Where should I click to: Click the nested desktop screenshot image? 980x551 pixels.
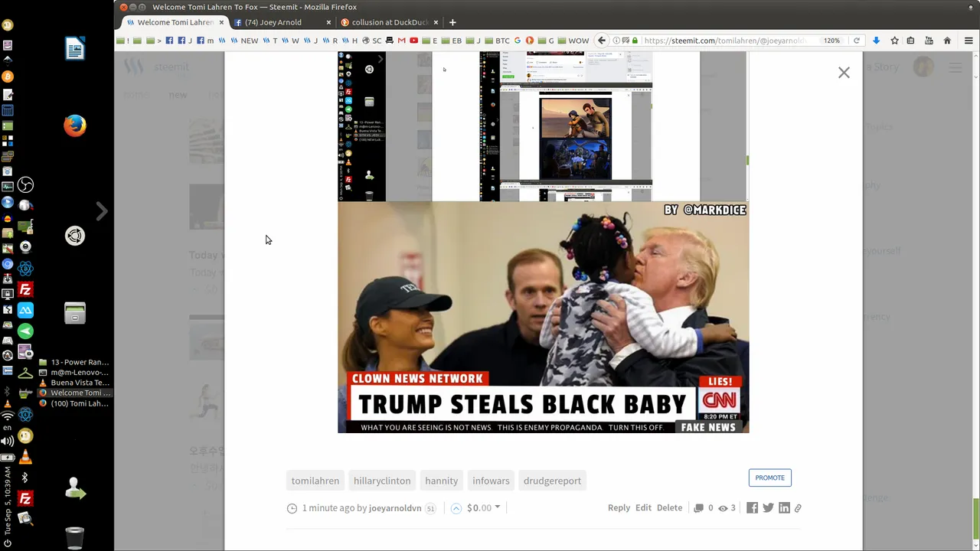[543, 126]
